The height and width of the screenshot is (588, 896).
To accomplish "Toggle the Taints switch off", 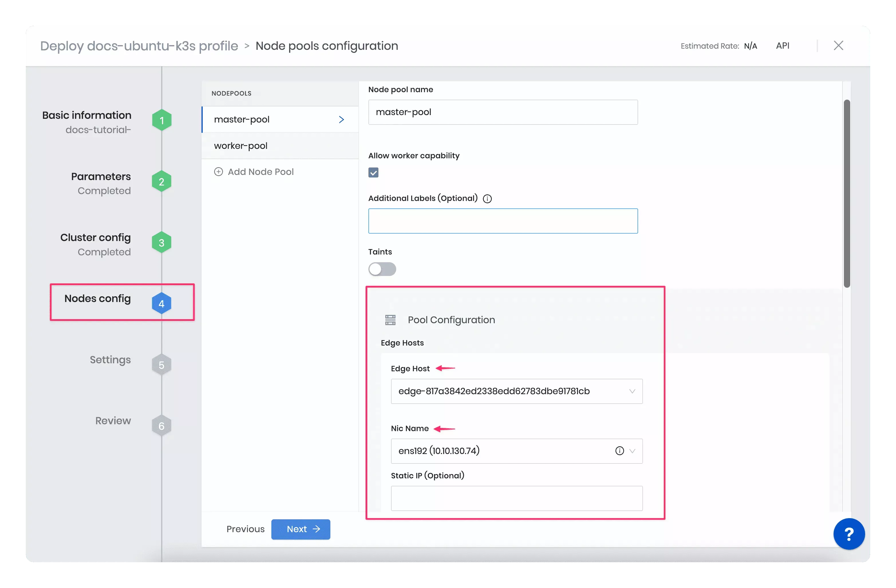I will coord(382,269).
